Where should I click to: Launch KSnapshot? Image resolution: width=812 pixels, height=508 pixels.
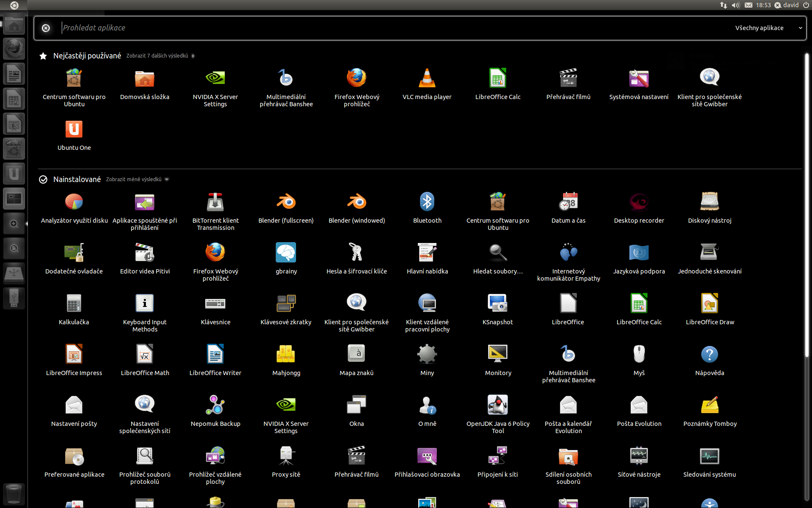tap(498, 309)
